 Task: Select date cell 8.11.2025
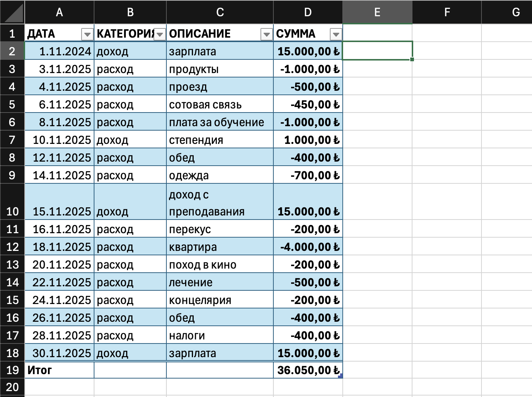(x=59, y=122)
